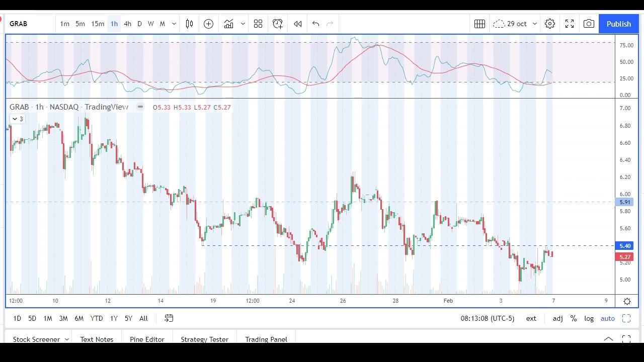
Task: Click the GRAB · 1h · NASDAQ chart title
Action: point(69,107)
